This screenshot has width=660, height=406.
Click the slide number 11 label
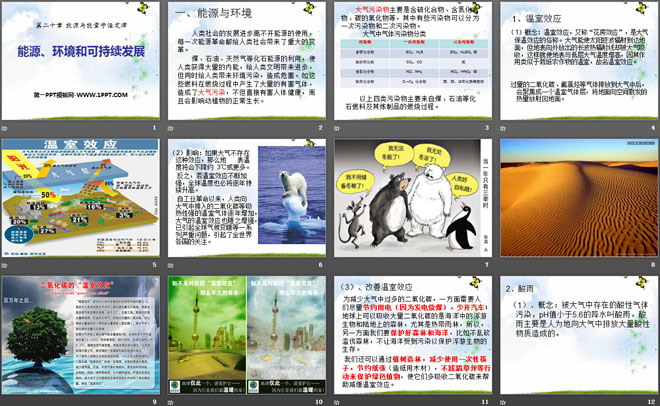tap(485, 402)
